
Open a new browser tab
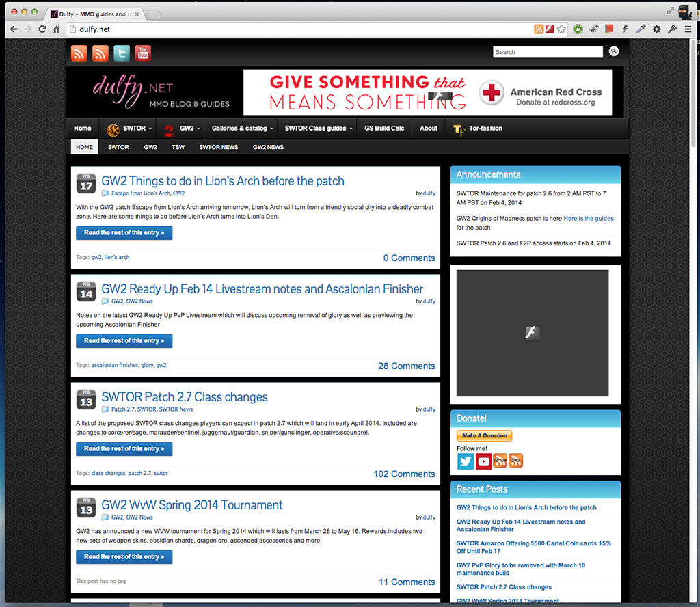(x=154, y=14)
